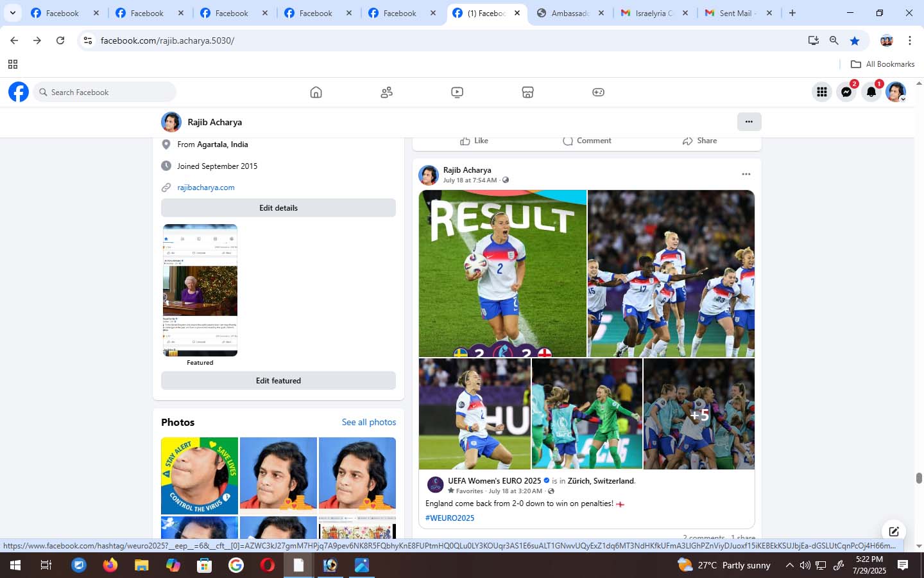The height and width of the screenshot is (578, 924).
Task: Click the Edit details button
Action: click(278, 207)
